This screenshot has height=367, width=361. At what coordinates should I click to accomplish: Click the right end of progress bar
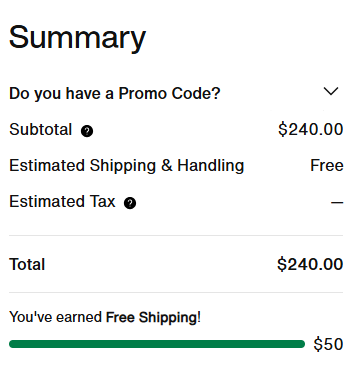301,344
